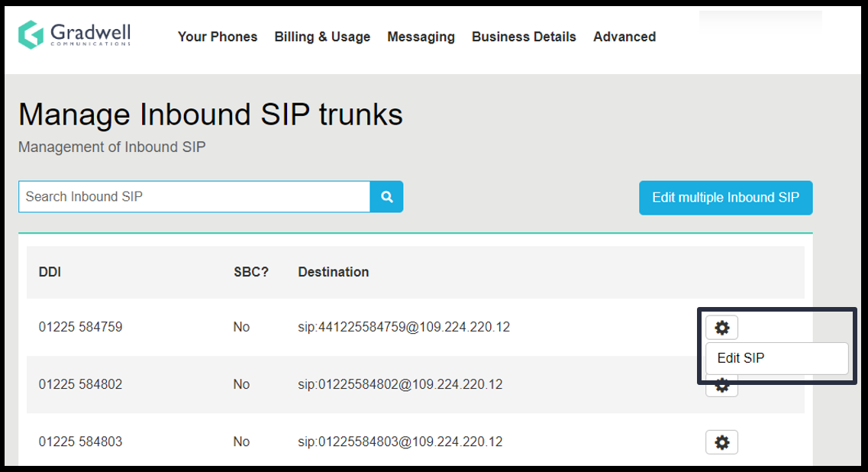Click the Search Inbound SIP input field
868x472 pixels.
tap(191, 196)
